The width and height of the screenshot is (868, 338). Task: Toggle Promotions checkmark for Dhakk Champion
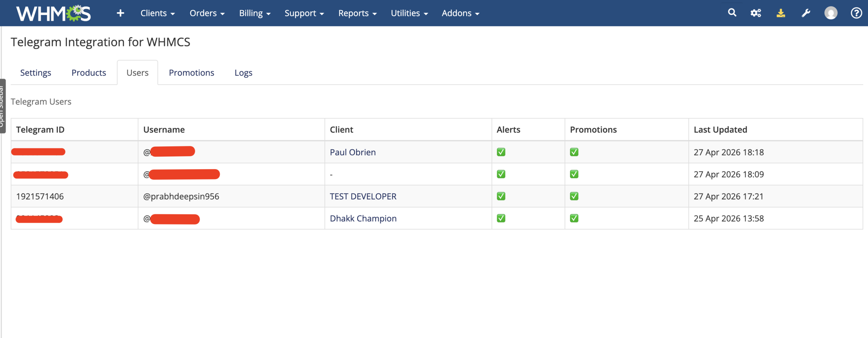coord(574,218)
